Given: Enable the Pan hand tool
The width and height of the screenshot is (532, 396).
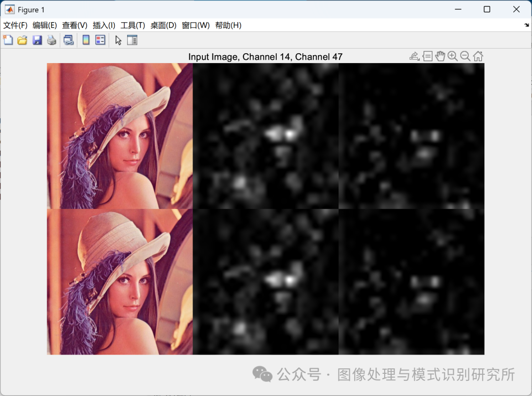Looking at the screenshot, I should (x=440, y=56).
